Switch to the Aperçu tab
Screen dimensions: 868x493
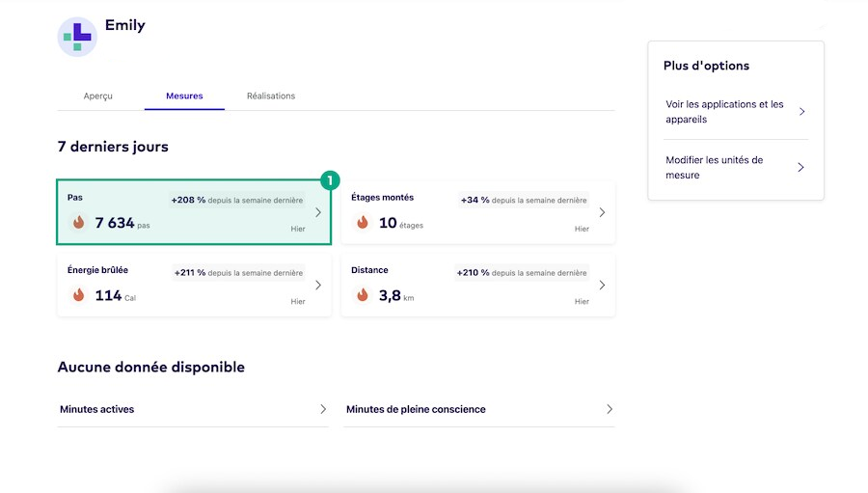[98, 96]
